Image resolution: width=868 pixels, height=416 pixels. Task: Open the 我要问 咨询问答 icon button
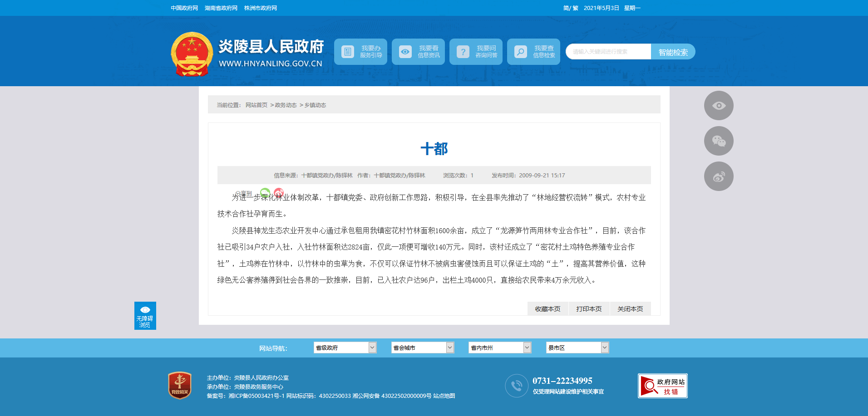pyautogui.click(x=476, y=52)
